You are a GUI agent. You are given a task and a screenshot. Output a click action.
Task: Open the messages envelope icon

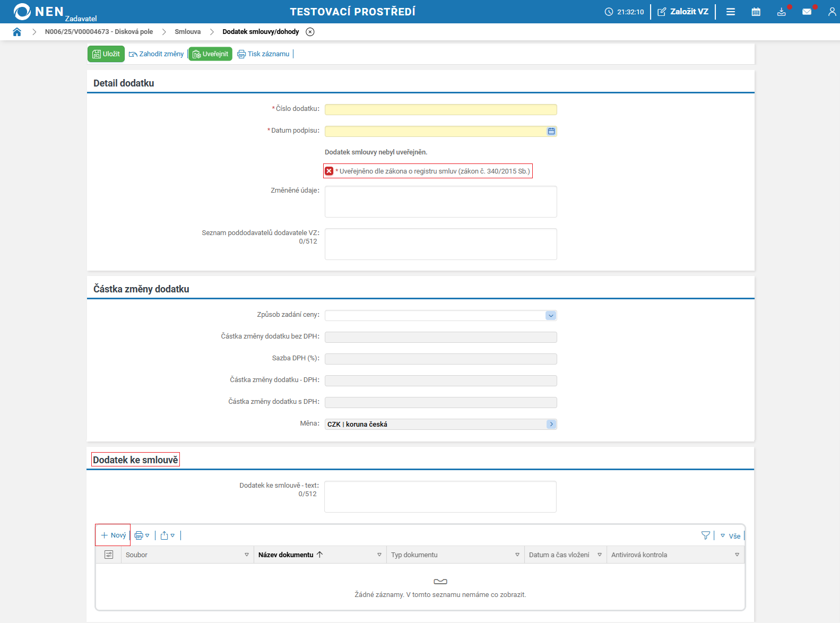tap(807, 12)
